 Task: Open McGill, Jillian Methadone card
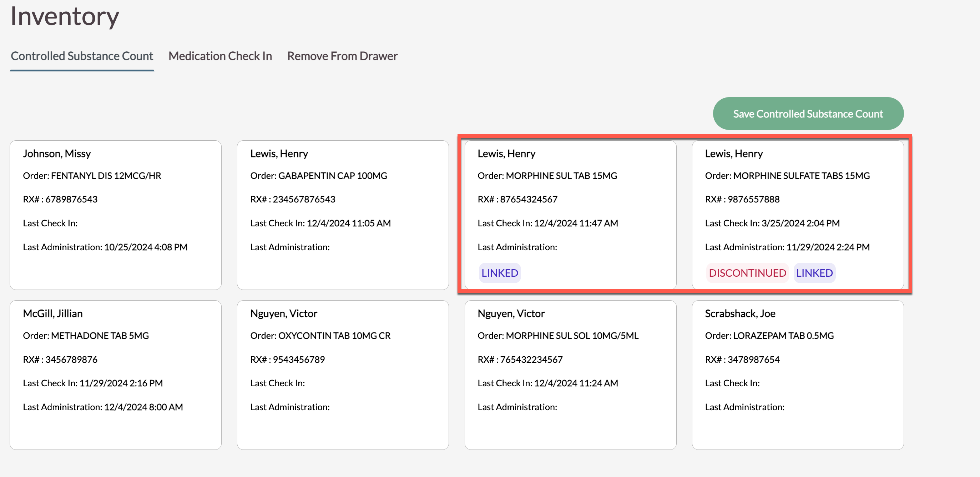[x=115, y=375]
